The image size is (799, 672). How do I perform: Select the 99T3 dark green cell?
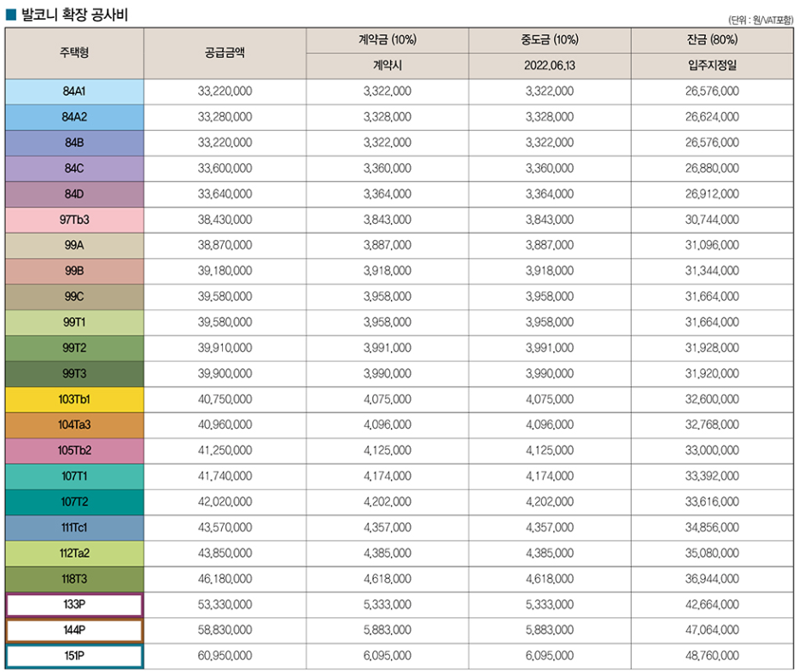pyautogui.click(x=74, y=374)
